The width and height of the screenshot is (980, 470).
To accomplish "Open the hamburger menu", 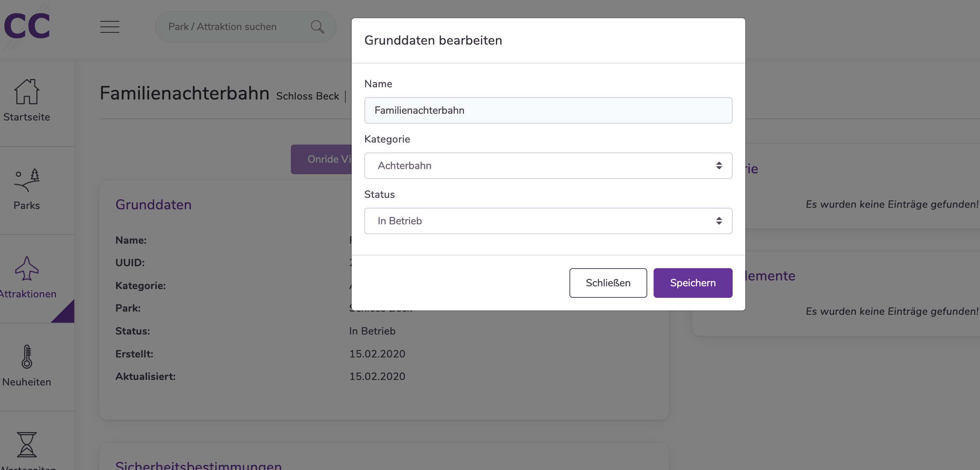I will point(109,27).
